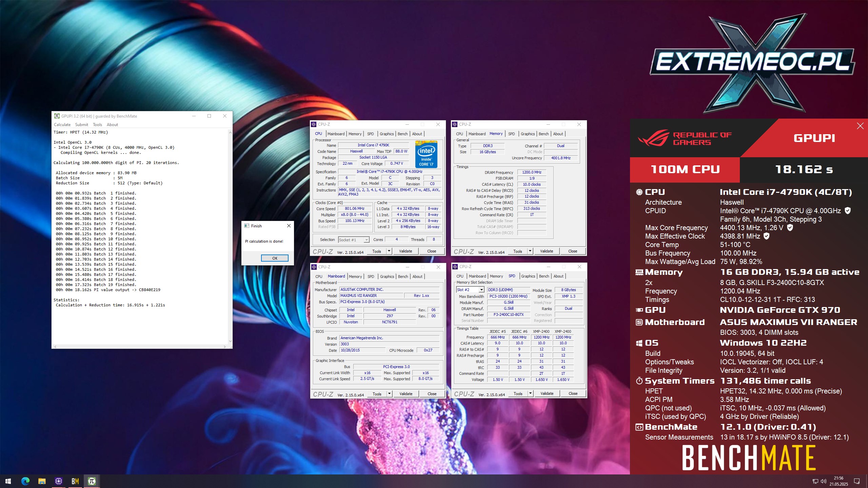Click OK in the Finish dialog

pyautogui.click(x=275, y=258)
